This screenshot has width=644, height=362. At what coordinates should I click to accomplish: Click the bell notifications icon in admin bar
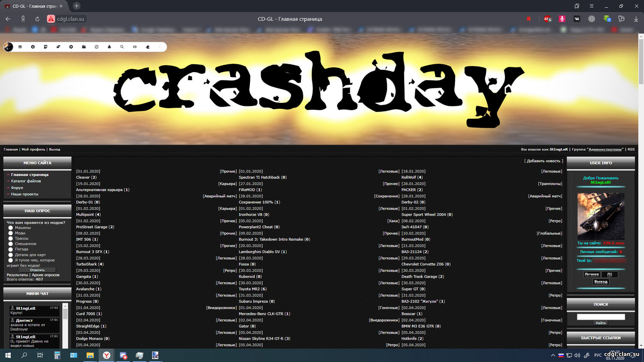click(109, 47)
